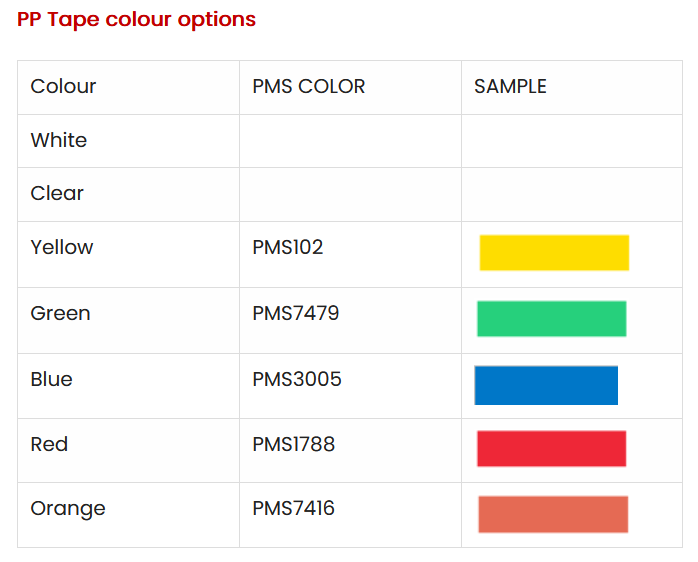
Task: Select the PMS7479 code cell
Action: (x=296, y=314)
